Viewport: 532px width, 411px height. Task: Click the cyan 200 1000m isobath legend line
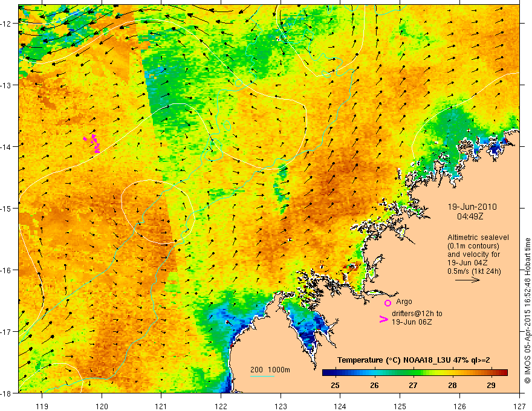pos(262,376)
